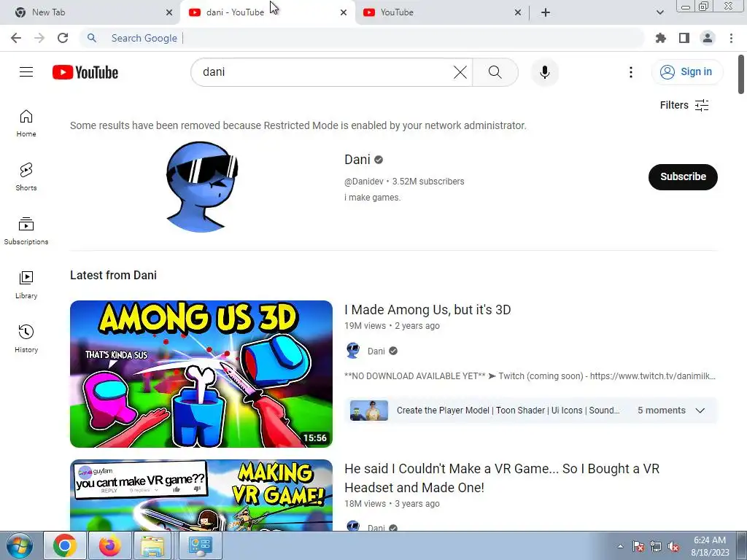The width and height of the screenshot is (747, 560).
Task: Close the third YouTube tab
Action: click(518, 12)
